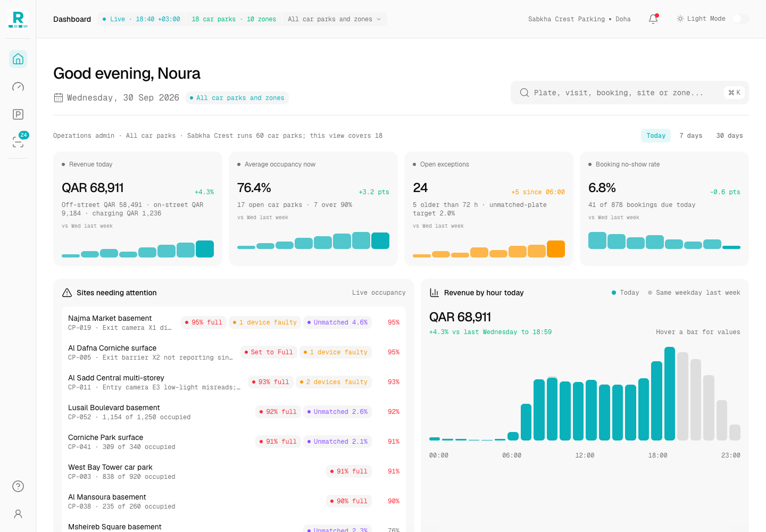Open the plate scan icon with 24 badge

click(x=18, y=142)
